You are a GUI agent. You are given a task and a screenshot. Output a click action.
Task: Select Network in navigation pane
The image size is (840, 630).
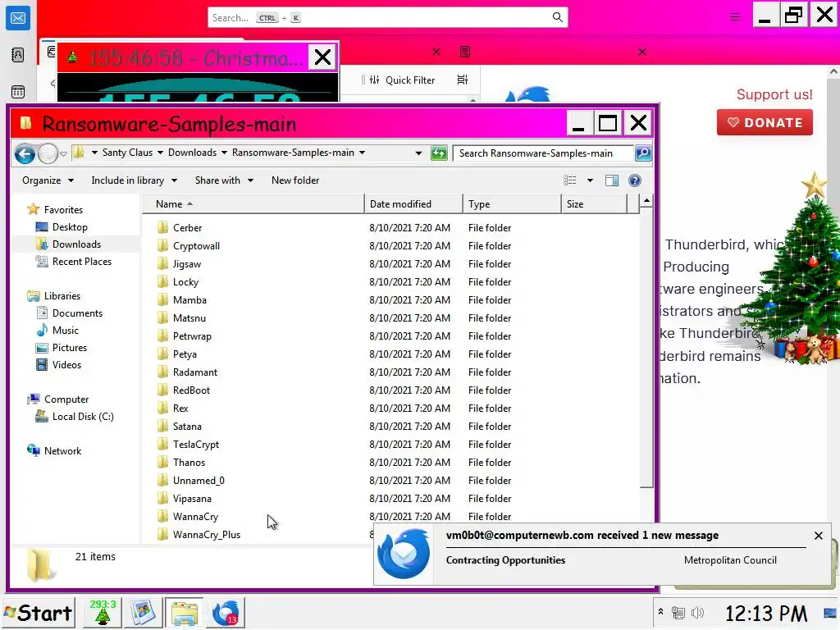[62, 451]
